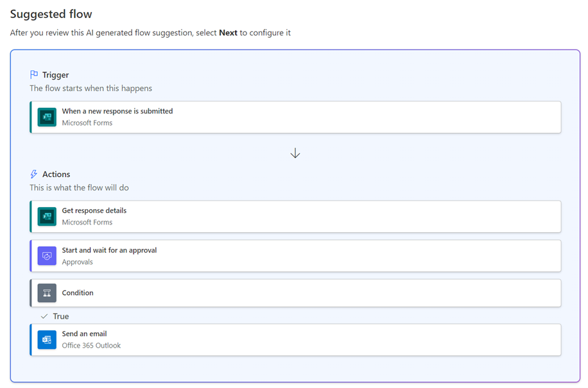Select the Condition action title
Viewport: 588px width, 388px height.
tap(78, 293)
